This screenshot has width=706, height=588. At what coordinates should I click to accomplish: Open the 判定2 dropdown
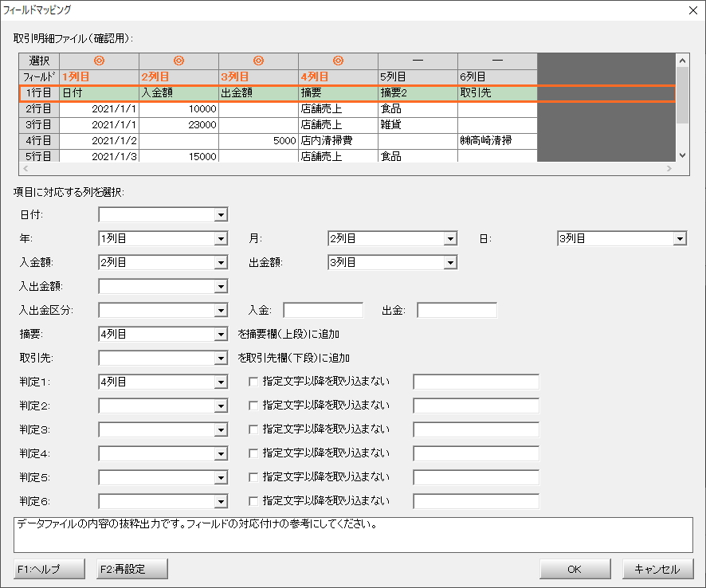(221, 406)
